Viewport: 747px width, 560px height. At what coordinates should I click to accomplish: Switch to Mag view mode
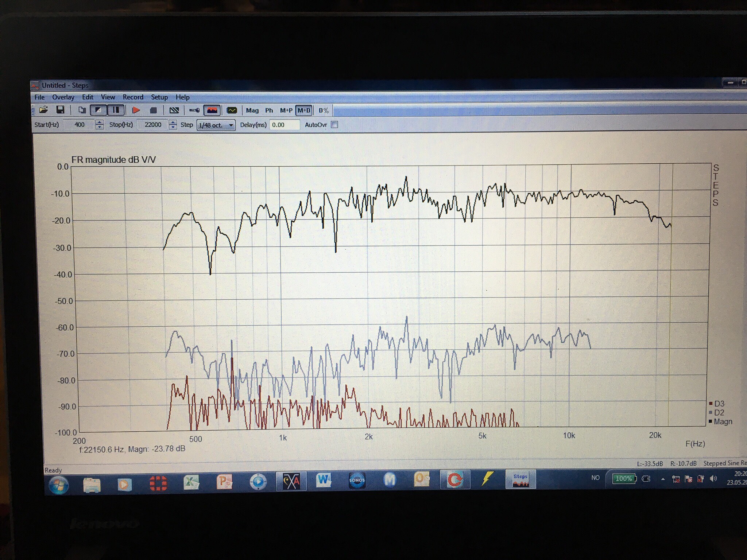pos(252,110)
